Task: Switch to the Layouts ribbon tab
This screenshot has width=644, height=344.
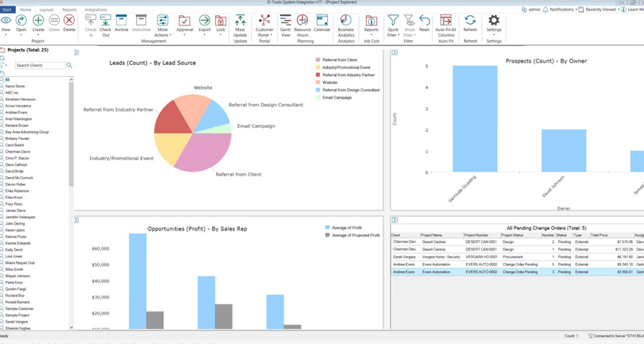Action: point(46,9)
